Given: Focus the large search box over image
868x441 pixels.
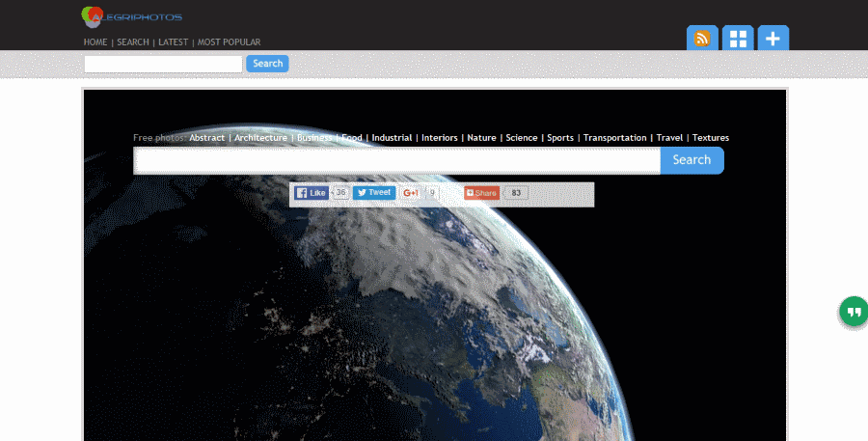Looking at the screenshot, I should click(397, 160).
